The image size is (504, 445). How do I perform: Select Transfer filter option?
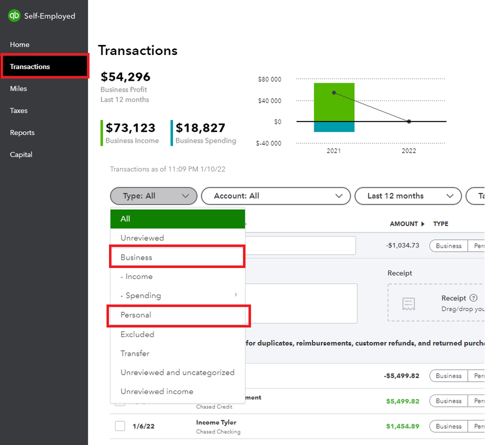tap(178, 353)
